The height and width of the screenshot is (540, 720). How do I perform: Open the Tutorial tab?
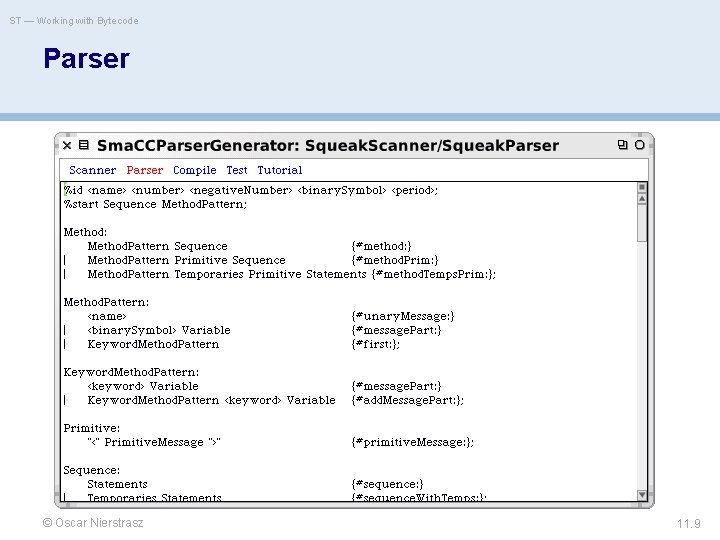point(280,170)
